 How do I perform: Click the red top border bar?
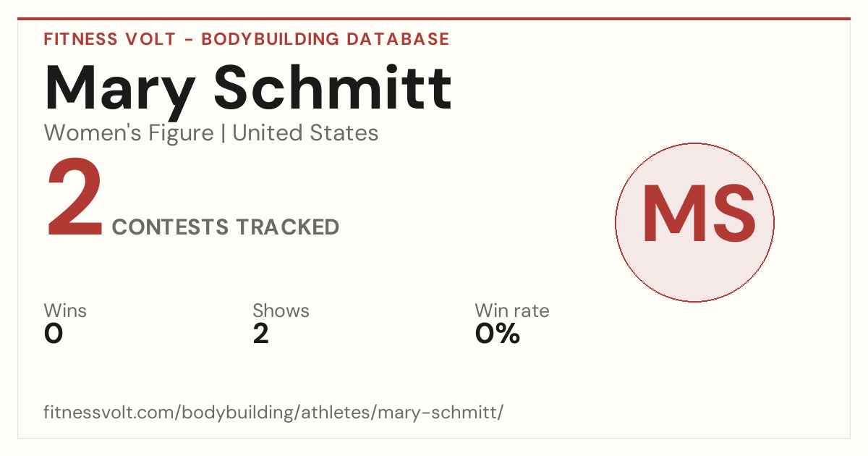click(x=434, y=19)
